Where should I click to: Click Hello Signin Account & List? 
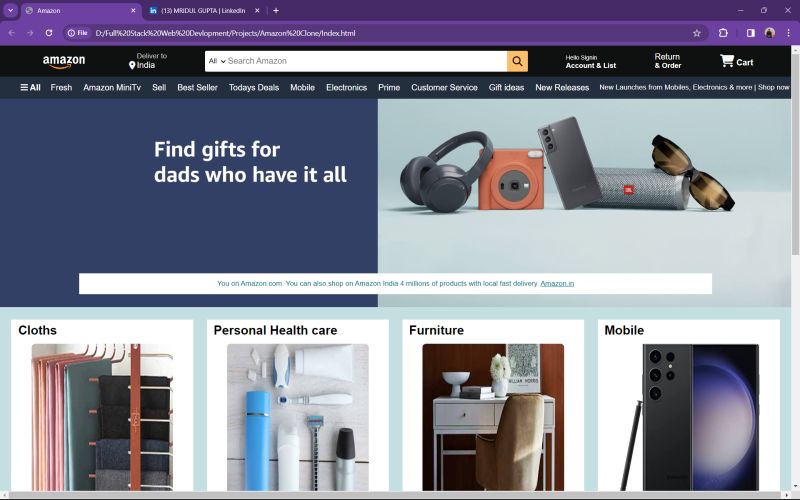591,61
